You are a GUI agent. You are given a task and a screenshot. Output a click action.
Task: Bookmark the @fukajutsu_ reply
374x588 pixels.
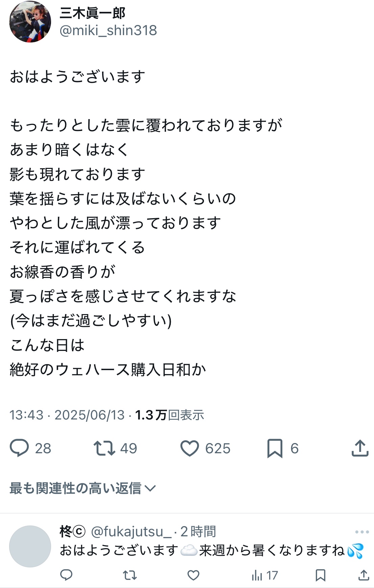pyautogui.click(x=320, y=575)
